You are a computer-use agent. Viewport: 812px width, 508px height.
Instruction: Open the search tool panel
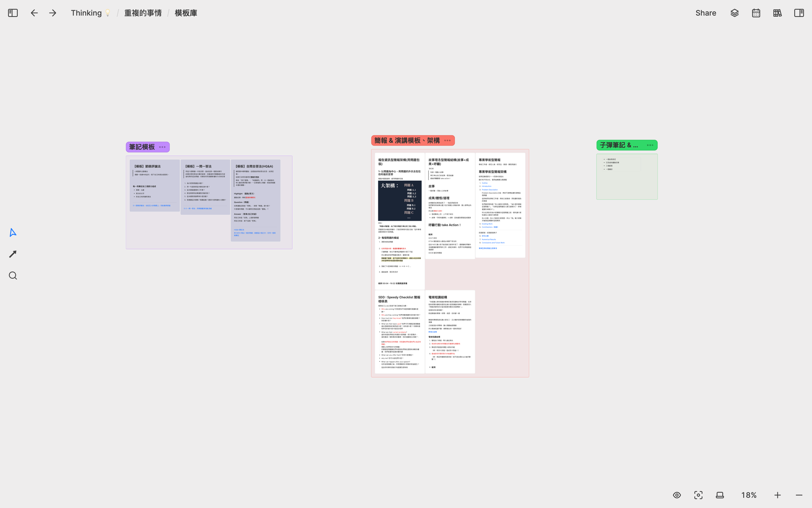pos(13,276)
